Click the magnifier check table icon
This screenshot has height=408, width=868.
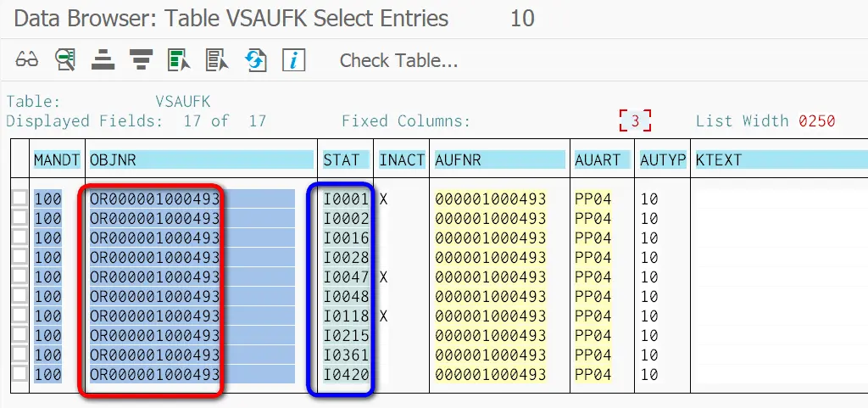[x=64, y=59]
